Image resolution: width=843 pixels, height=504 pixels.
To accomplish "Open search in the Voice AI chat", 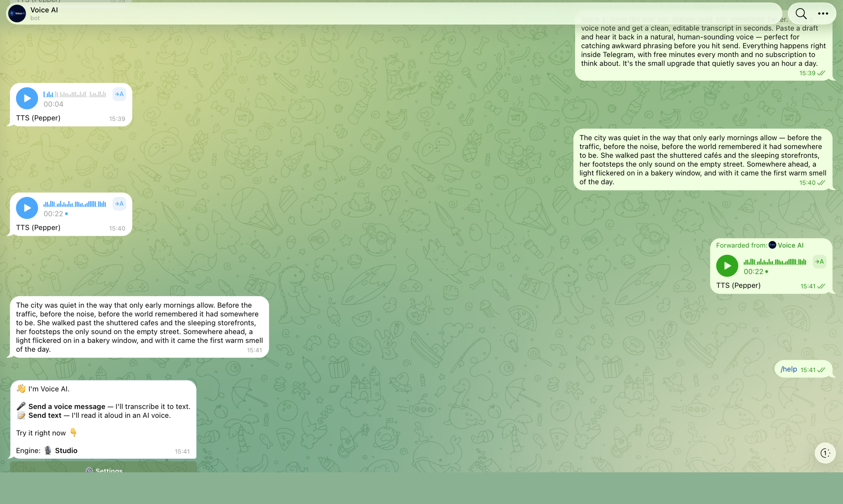I will click(801, 14).
